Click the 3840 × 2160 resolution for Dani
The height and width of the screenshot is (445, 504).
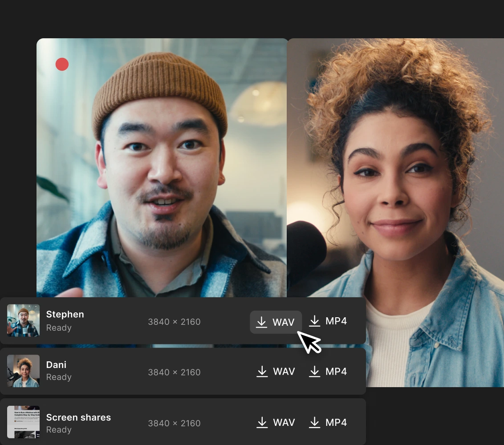point(174,372)
